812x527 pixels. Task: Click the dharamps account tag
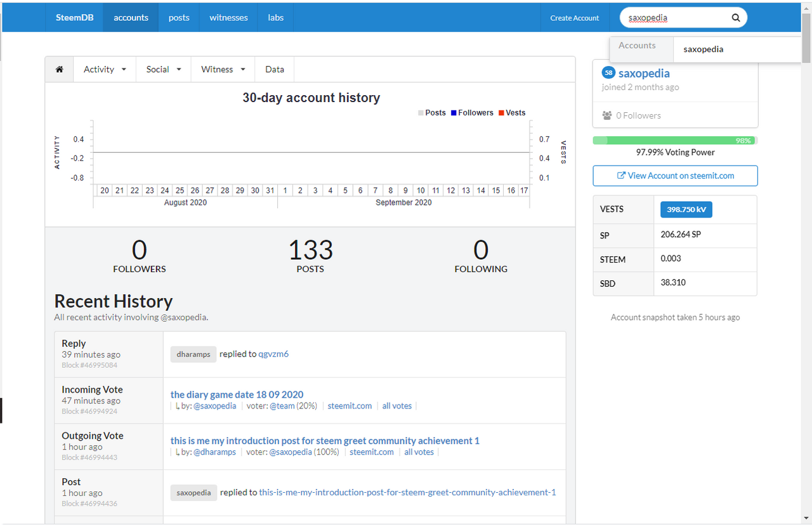[193, 355]
